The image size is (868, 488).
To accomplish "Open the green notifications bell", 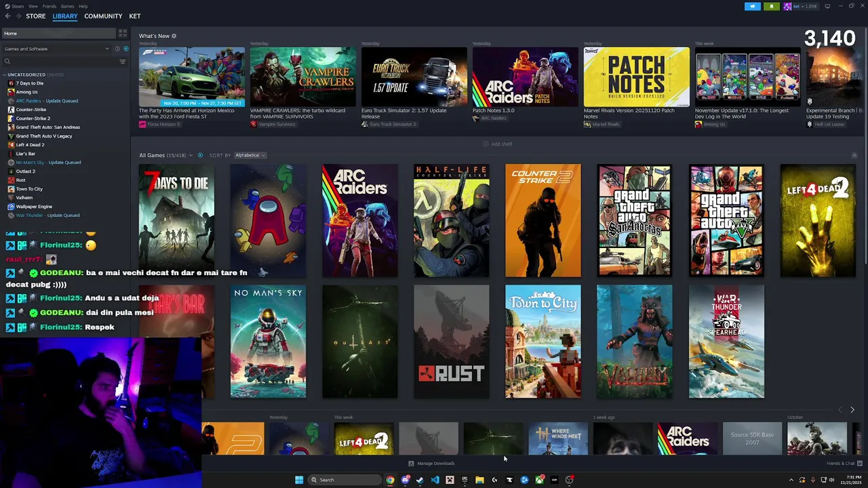I will point(772,6).
